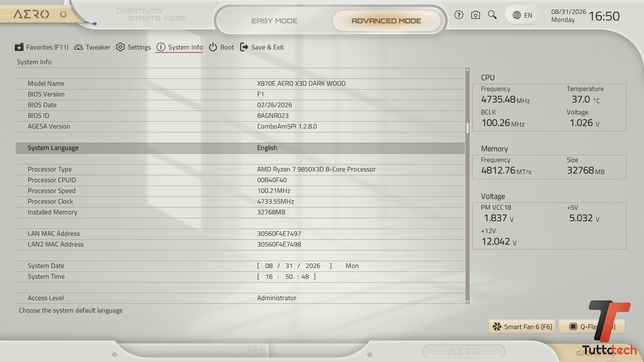Click the BCLK reading 100.26 MHz
644x362 pixels.
(x=503, y=123)
